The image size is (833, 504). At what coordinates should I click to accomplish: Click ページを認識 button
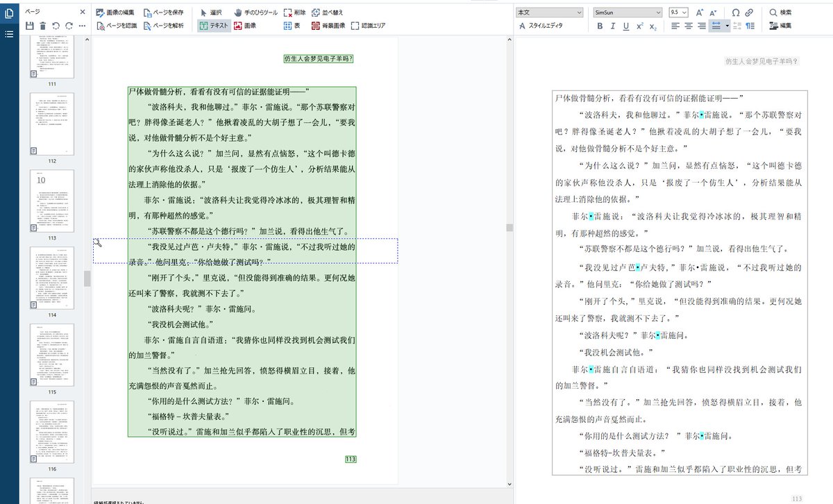(117, 26)
